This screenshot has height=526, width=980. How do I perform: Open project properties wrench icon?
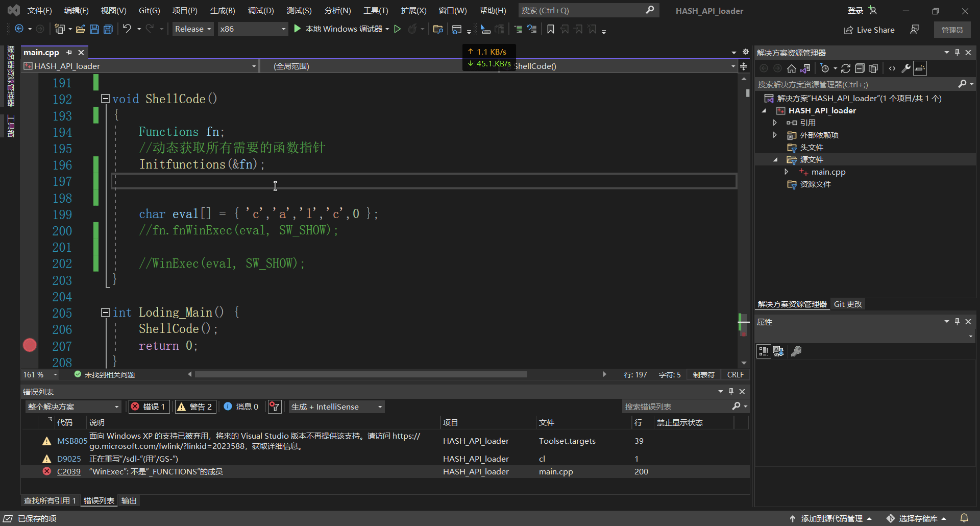pos(906,68)
